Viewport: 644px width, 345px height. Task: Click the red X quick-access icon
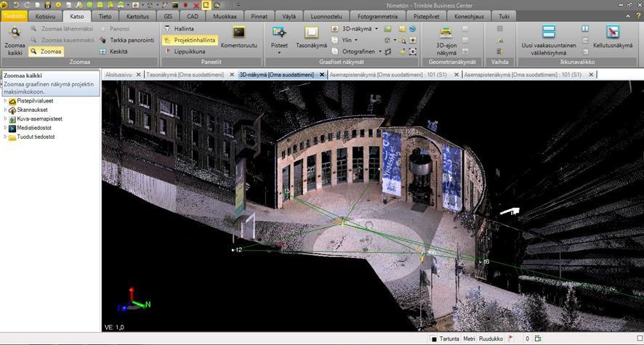[x=196, y=5]
